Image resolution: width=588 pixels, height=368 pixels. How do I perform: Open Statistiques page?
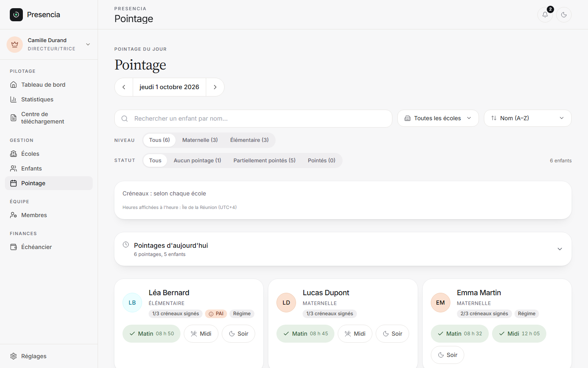click(49, 99)
